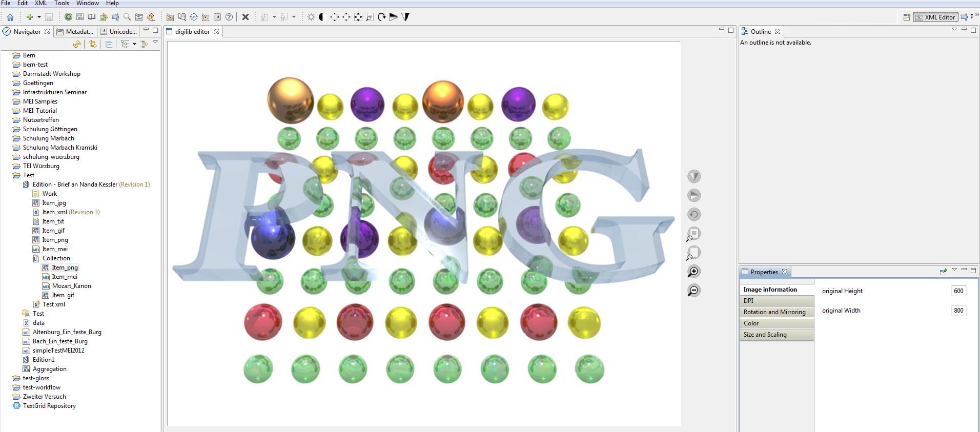Image resolution: width=980 pixels, height=432 pixels.
Task: Click the original Height value field
Action: point(958,291)
